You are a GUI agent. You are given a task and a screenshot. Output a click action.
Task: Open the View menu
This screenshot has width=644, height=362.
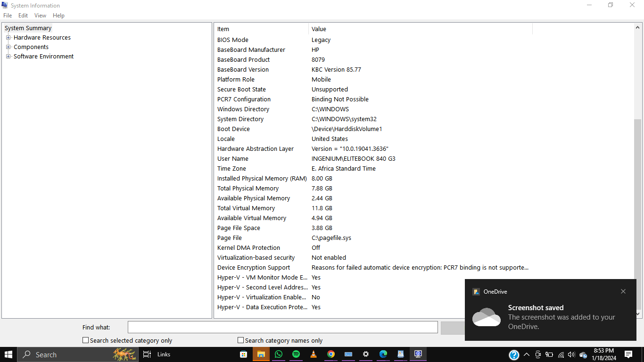click(x=41, y=16)
